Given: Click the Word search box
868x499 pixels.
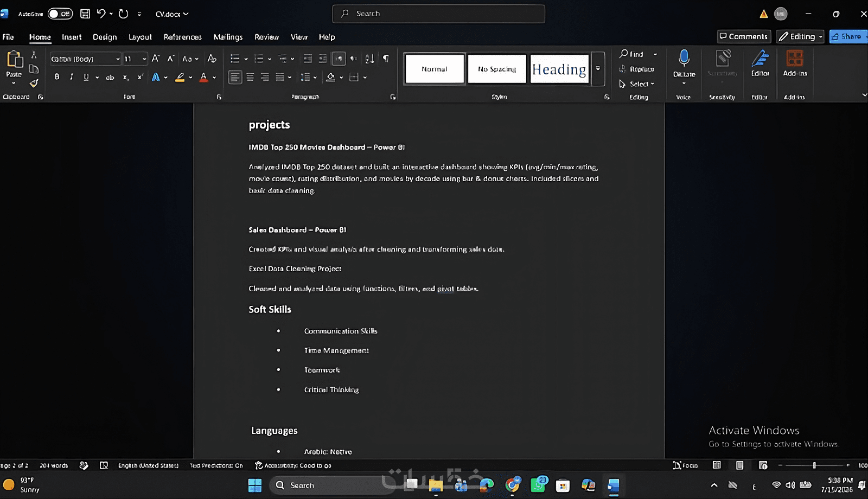Looking at the screenshot, I should coord(438,14).
